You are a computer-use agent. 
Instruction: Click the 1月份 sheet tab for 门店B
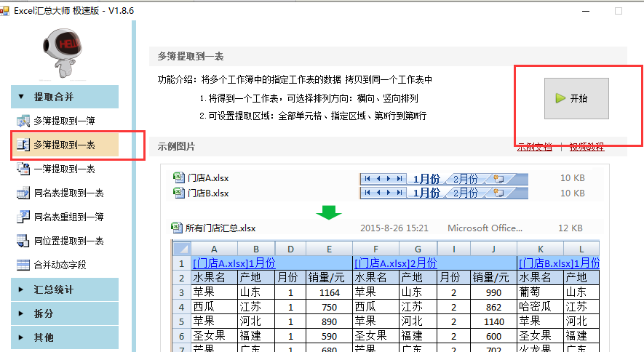[426, 193]
